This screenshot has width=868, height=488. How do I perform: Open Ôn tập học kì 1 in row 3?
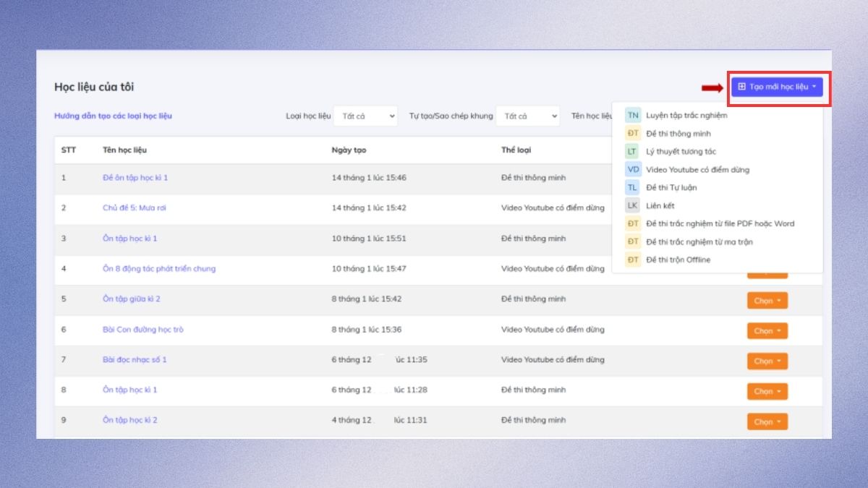coord(130,238)
